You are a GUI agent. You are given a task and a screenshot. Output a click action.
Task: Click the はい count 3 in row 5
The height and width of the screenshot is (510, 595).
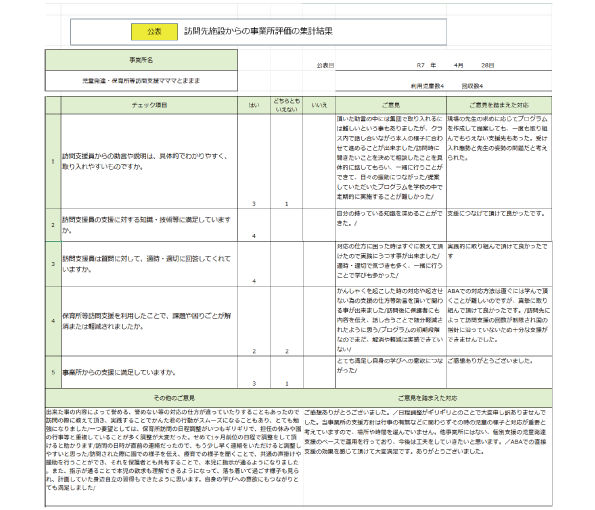[x=254, y=384]
